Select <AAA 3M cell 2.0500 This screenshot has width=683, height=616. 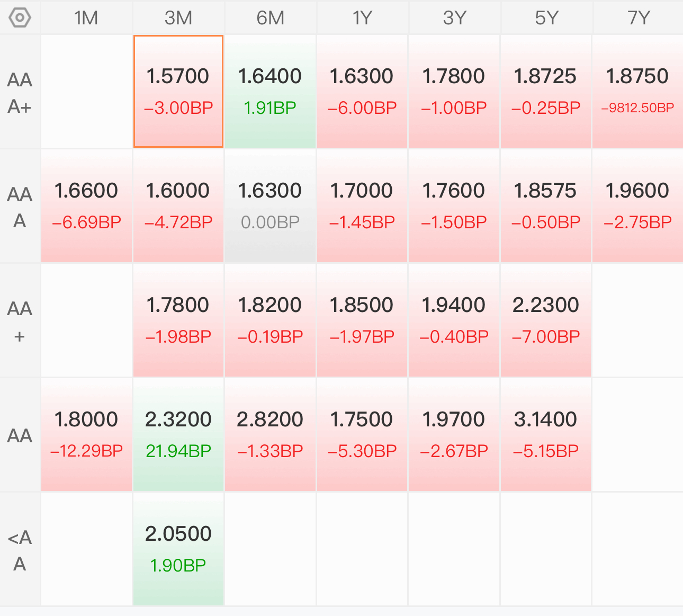(178, 549)
